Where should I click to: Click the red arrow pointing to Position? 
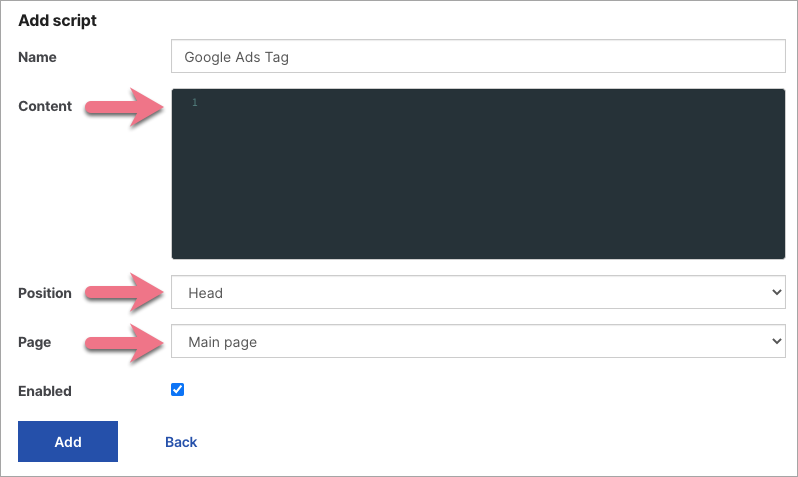tap(125, 293)
